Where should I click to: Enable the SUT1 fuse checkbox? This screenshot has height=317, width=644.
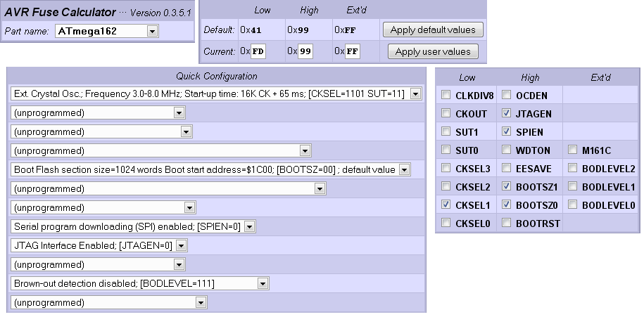pyautogui.click(x=446, y=131)
